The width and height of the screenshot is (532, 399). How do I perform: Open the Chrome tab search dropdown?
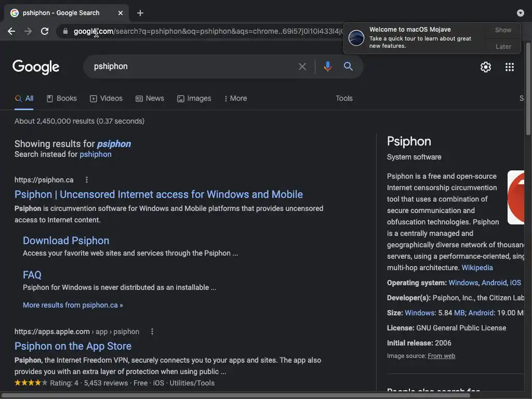coord(521,13)
